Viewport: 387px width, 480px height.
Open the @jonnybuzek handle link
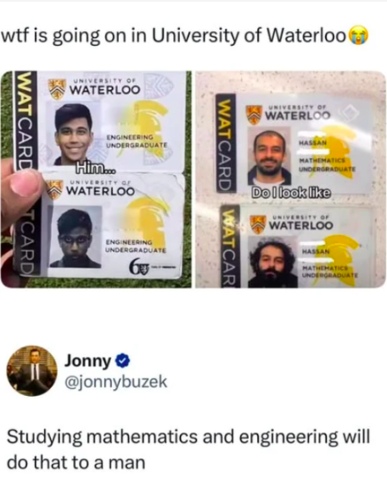[x=115, y=382]
